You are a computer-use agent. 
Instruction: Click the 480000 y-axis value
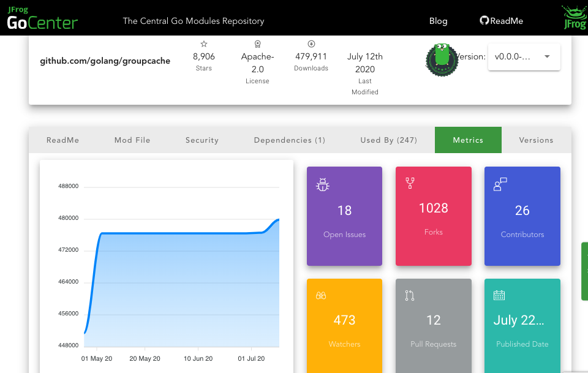(x=68, y=218)
